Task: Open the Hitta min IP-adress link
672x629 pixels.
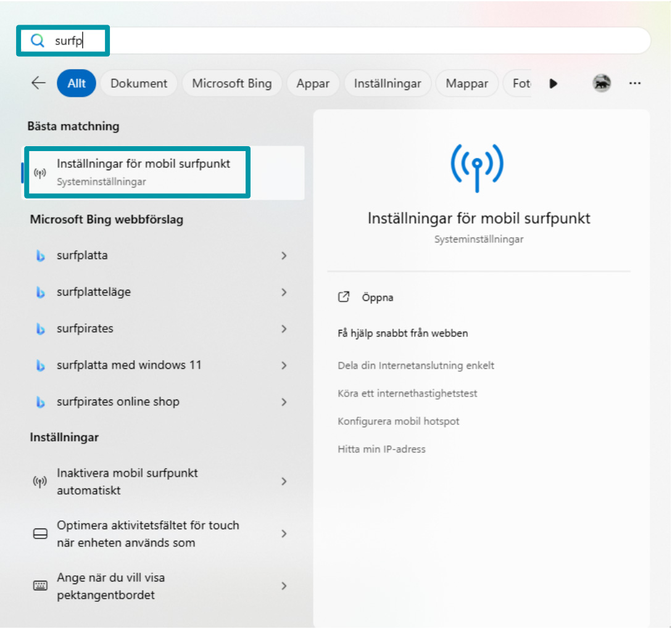Action: pos(381,449)
